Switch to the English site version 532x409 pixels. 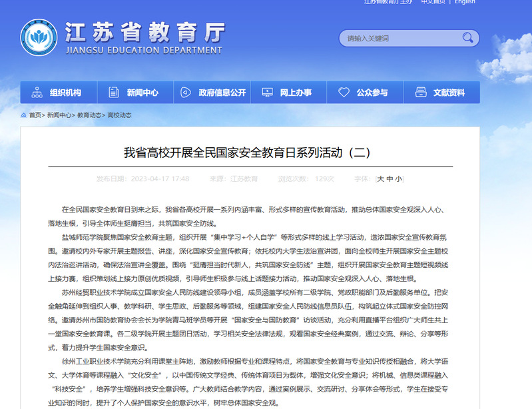pos(465,2)
